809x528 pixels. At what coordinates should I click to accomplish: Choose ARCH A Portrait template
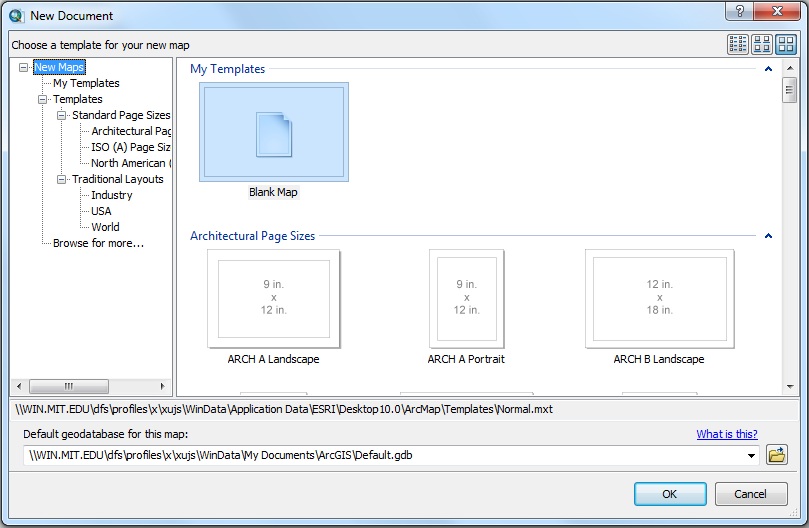466,297
